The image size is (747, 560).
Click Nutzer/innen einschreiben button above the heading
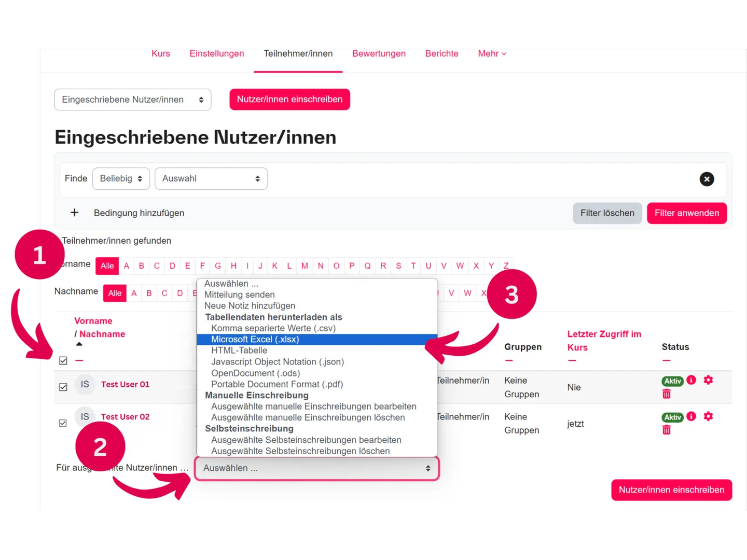click(290, 100)
